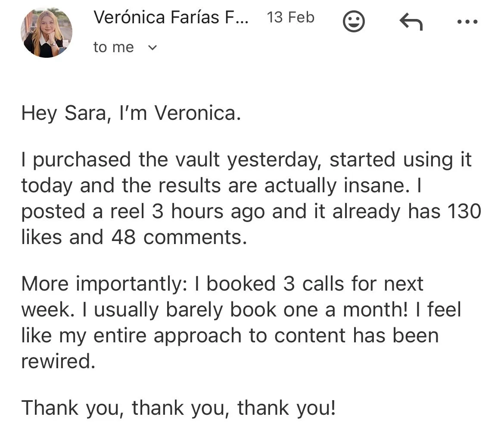The image size is (504, 429).
Task: Open the three-dot more options menu
Action: pyautogui.click(x=467, y=22)
